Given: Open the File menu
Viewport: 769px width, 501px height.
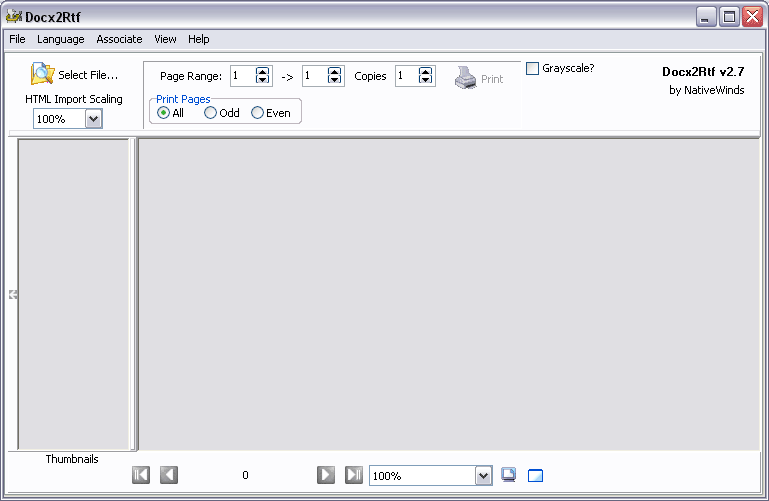Looking at the screenshot, I should point(17,39).
